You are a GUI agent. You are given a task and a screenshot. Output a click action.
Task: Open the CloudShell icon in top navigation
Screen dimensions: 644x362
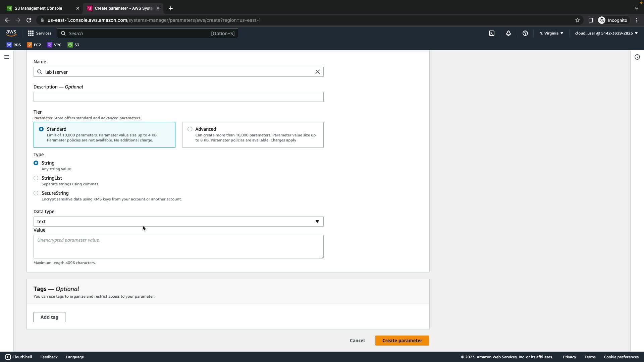pos(491,33)
